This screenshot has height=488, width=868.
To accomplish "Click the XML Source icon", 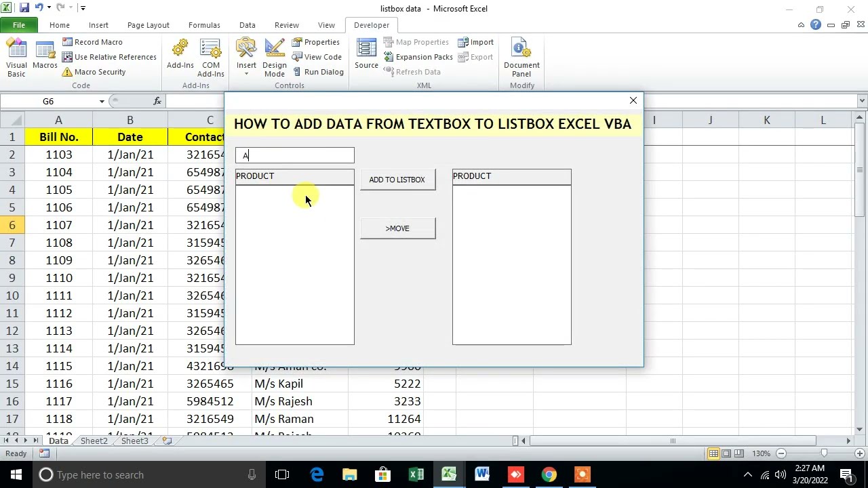I will (366, 56).
